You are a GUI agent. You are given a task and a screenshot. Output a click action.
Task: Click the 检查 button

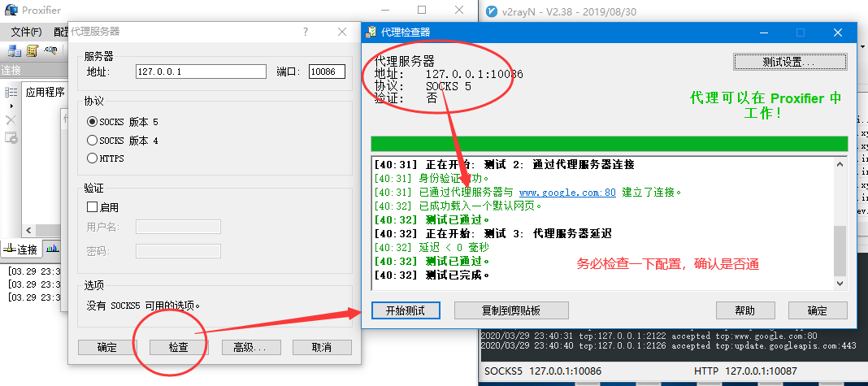[178, 347]
